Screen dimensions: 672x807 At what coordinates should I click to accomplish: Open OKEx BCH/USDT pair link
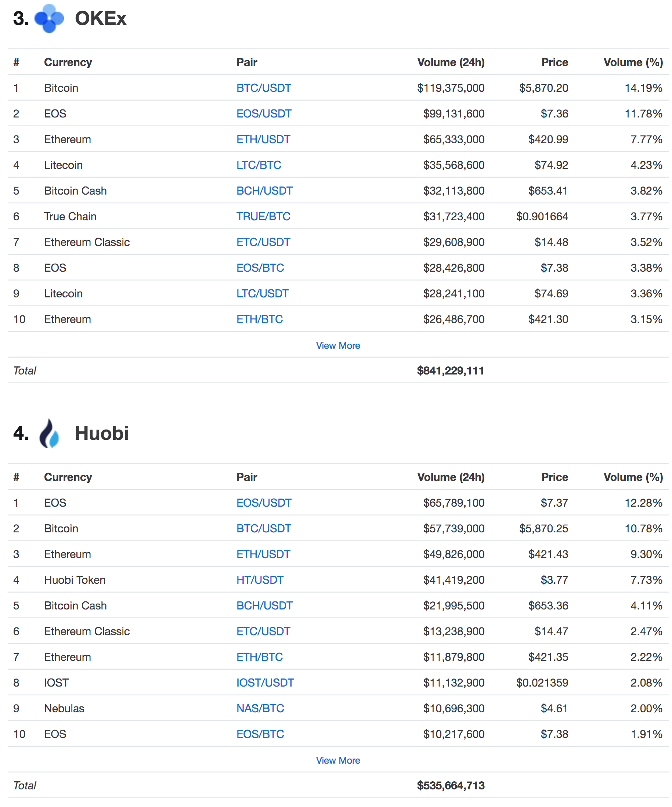264,191
